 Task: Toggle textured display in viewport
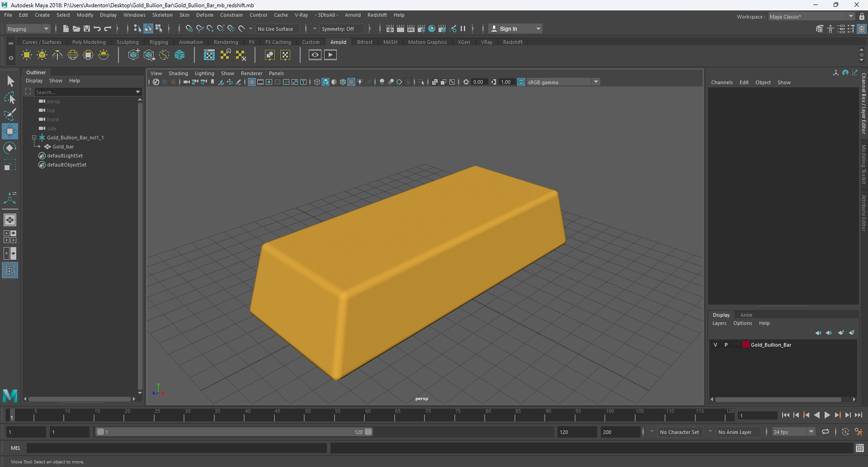(351, 82)
